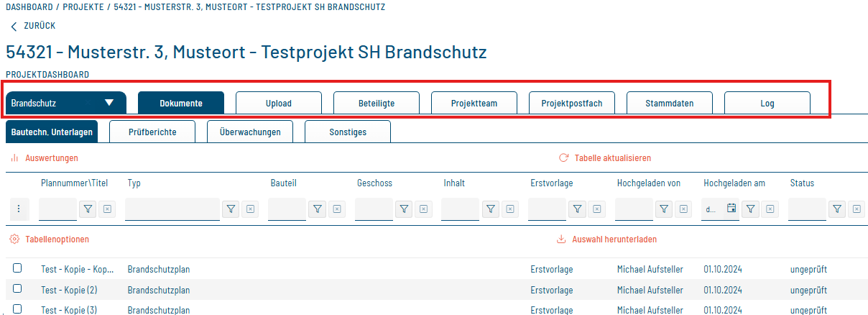Clear the Geschoss column filter

(424, 209)
